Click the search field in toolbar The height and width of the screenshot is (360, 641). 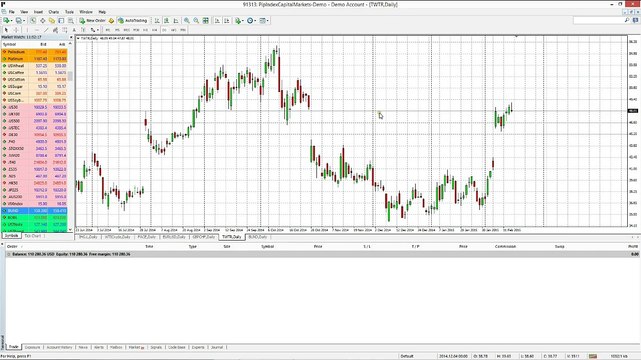pos(601,20)
